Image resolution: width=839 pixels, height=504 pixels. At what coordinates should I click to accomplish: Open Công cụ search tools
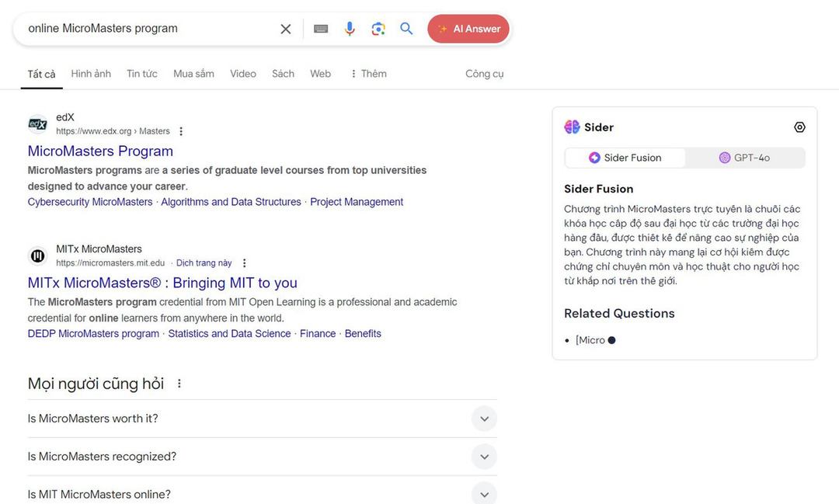(x=484, y=74)
